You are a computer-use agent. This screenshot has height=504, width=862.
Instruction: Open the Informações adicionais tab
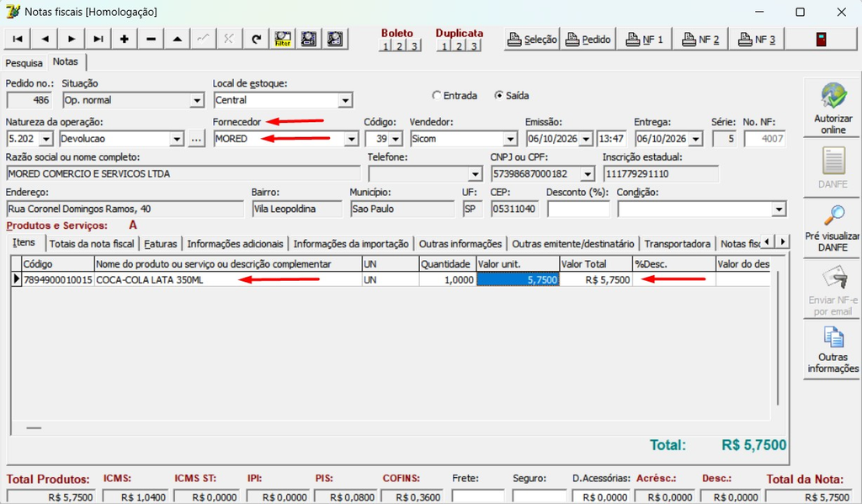click(x=236, y=244)
